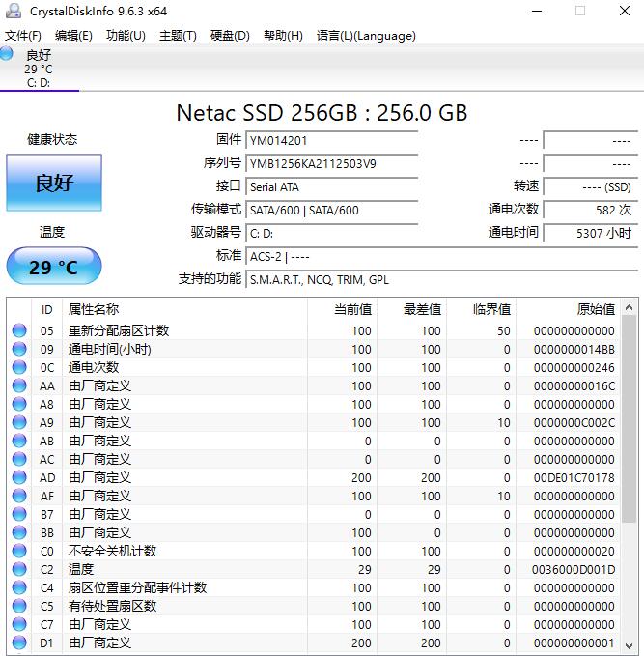Select raw value 0000000014BB
This screenshot has height=656, width=644.
click(574, 350)
